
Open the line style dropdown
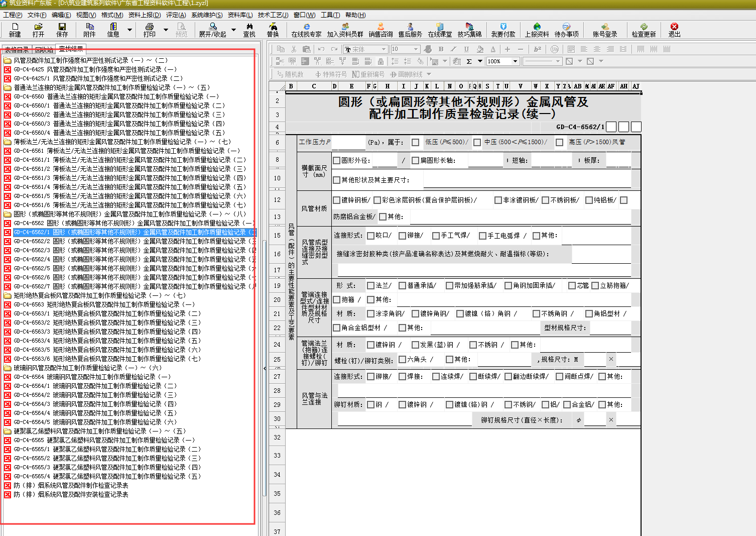click(557, 61)
